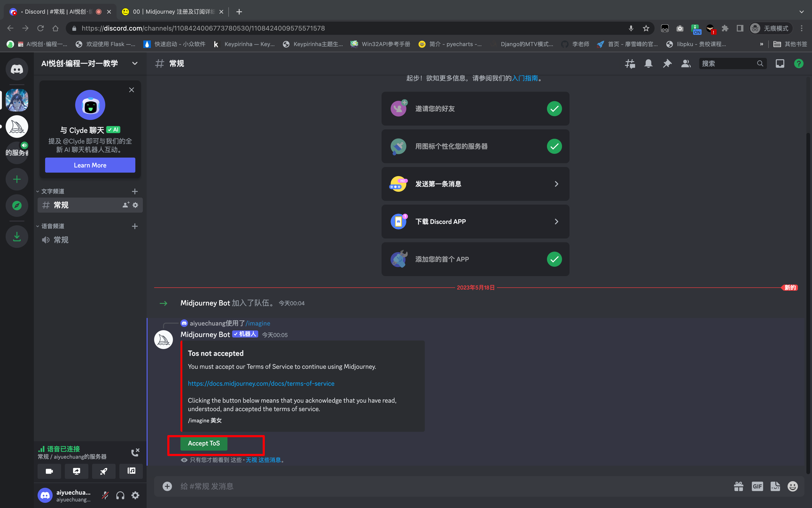Open Threads icon in channel header
This screenshot has width=812, height=508.
(x=630, y=63)
